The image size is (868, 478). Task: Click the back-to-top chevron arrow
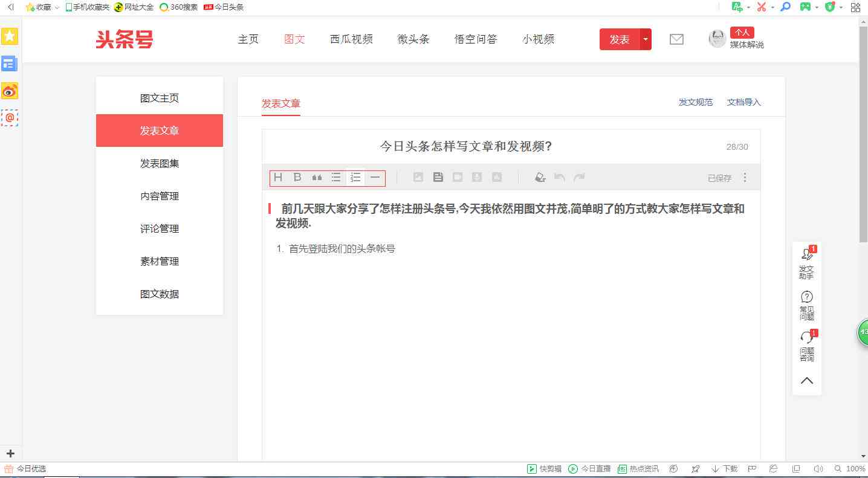807,380
